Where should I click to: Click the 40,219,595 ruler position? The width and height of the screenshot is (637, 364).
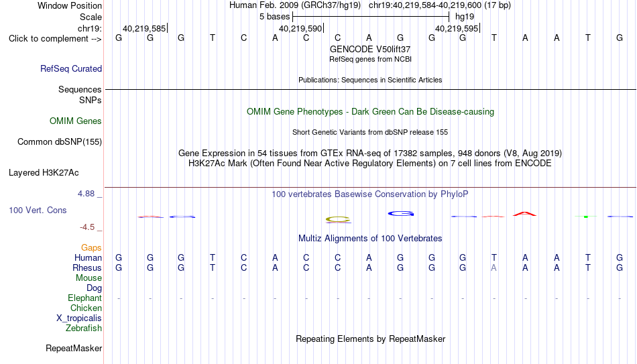(x=457, y=28)
